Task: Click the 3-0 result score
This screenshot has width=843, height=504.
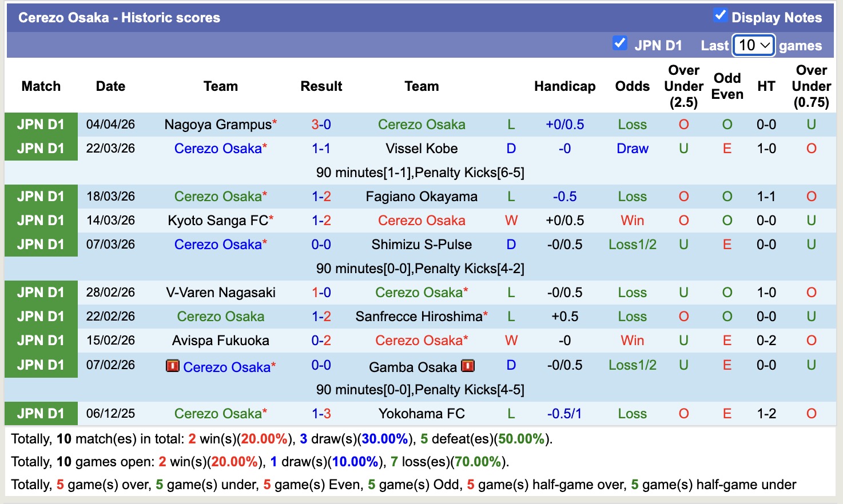Action: (321, 125)
